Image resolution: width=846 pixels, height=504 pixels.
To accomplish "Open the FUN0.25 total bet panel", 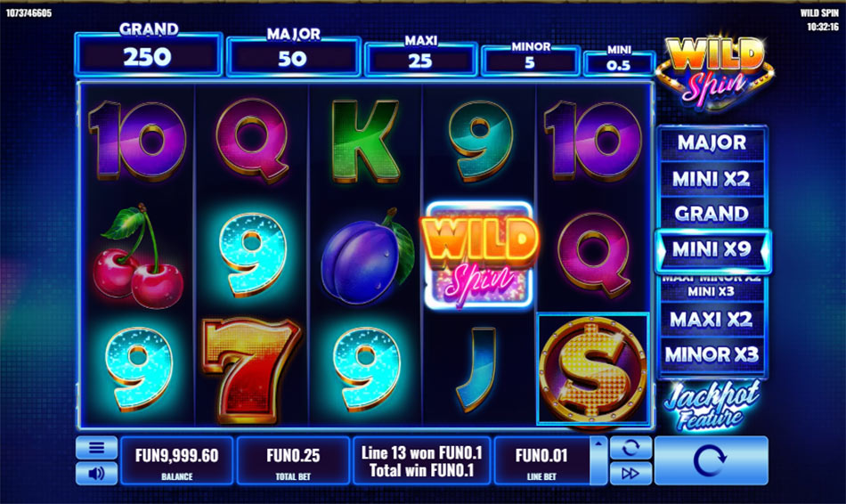I will coord(293,460).
